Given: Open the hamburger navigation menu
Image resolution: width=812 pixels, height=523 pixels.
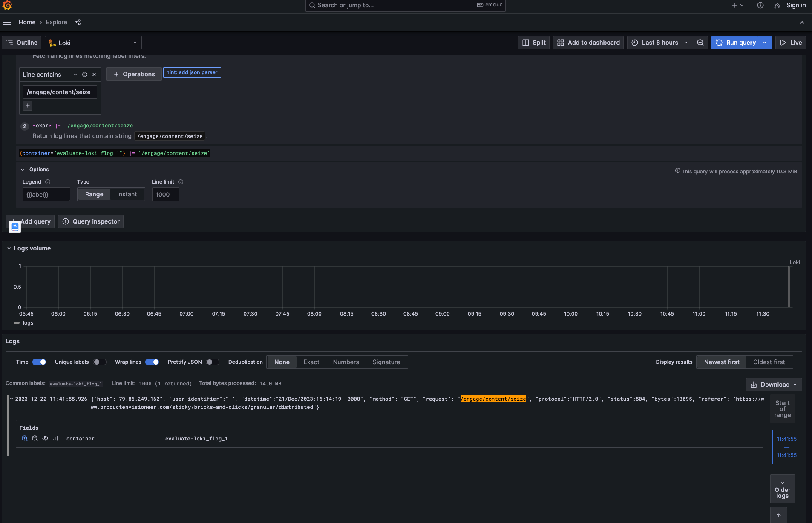Looking at the screenshot, I should pyautogui.click(x=7, y=22).
